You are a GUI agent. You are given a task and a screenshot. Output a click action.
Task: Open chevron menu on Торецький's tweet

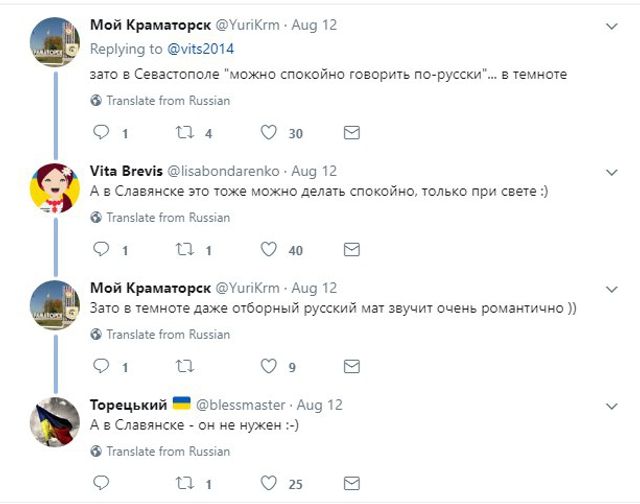(611, 405)
